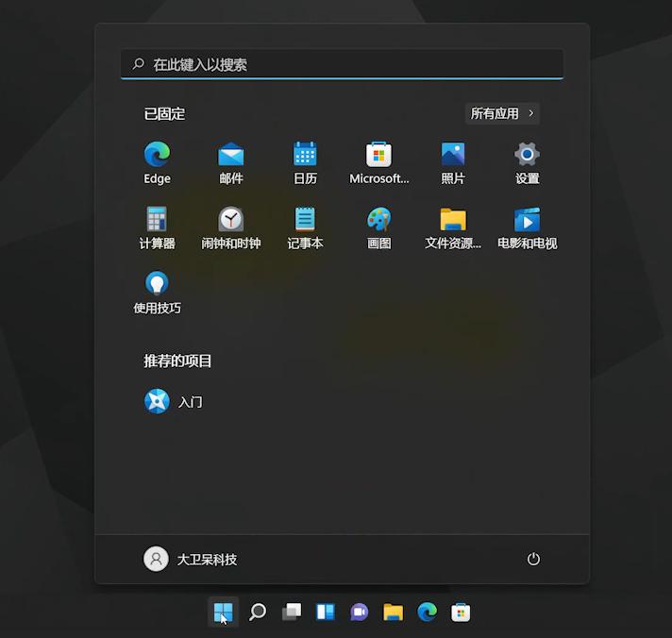Open Task View on the taskbar
This screenshot has width=672, height=638.
coord(292,612)
